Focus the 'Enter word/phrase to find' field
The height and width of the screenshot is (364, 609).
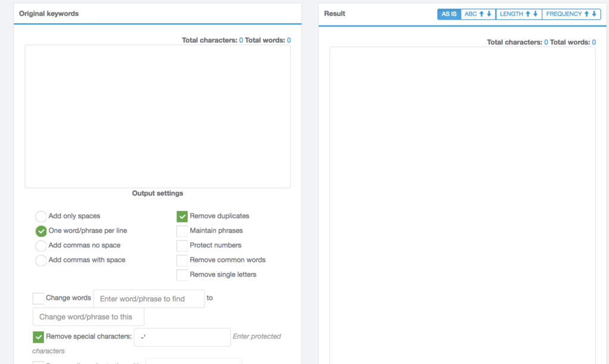tap(149, 299)
